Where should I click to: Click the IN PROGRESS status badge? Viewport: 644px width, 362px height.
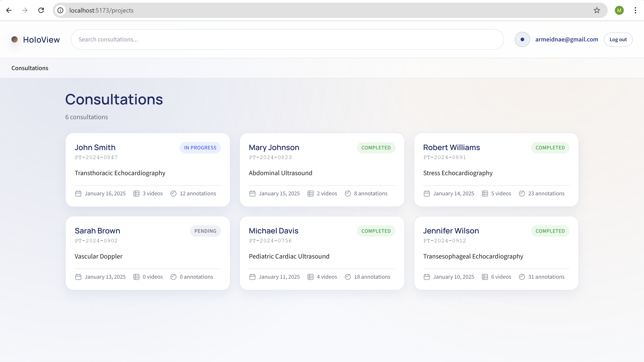[x=200, y=148]
